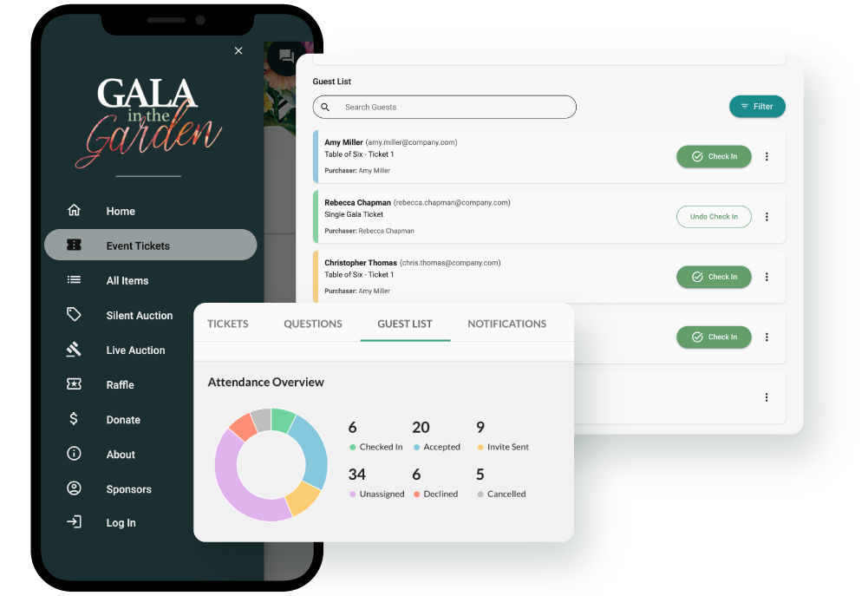The image size is (868, 596).
Task: Open Rebecca Chapman's three-dot options menu
Action: pyautogui.click(x=767, y=217)
